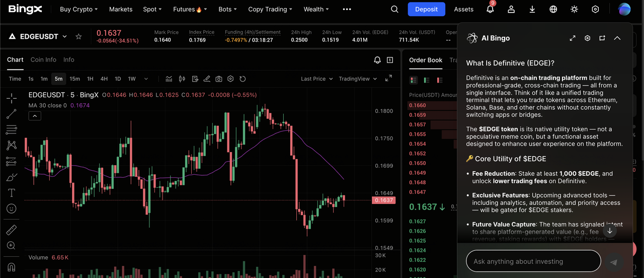Select the 15m timeframe
The height and width of the screenshot is (278, 644).
[x=74, y=79]
